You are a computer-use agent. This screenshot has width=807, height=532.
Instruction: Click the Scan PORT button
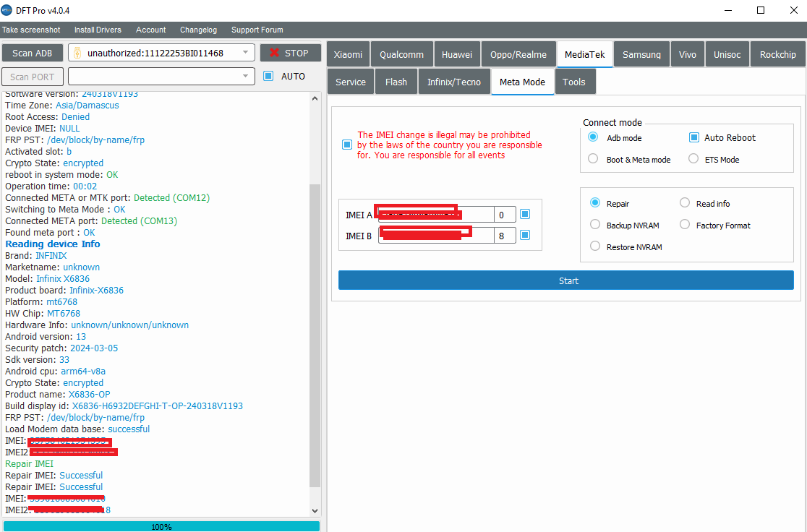(33, 77)
